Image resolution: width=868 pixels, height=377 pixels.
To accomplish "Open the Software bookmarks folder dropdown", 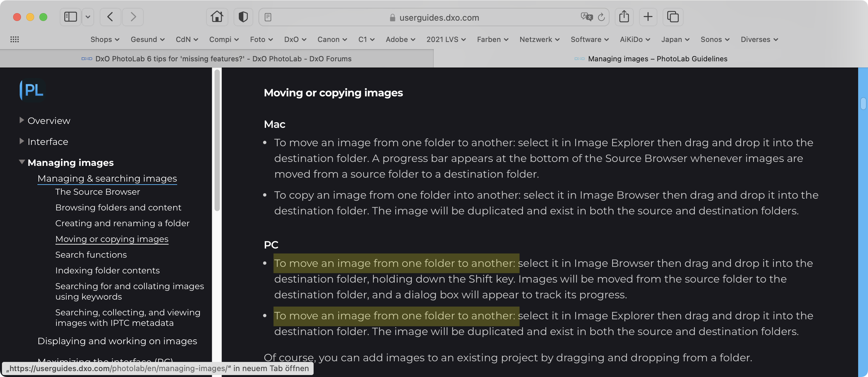I will click(589, 39).
